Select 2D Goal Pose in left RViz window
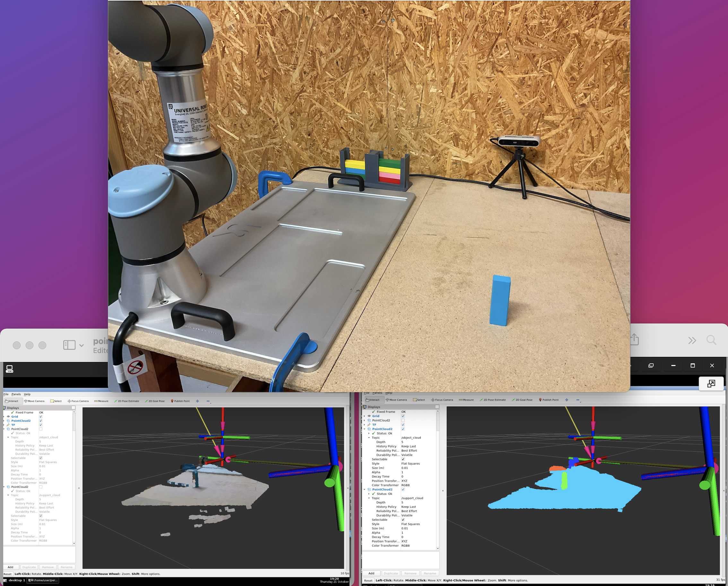 coord(155,401)
